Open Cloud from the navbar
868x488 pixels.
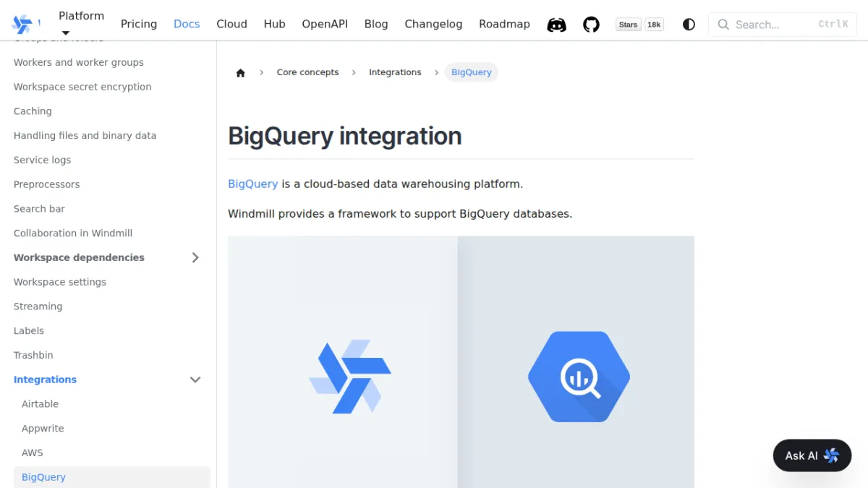point(231,24)
